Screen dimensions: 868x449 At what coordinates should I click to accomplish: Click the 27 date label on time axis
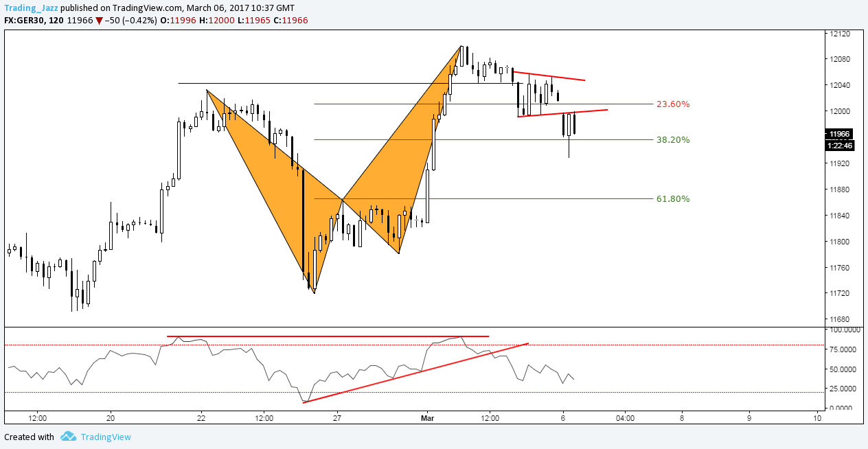click(338, 417)
